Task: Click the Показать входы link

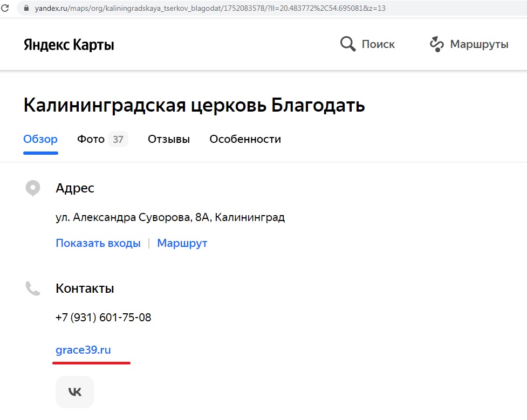Action: pyautogui.click(x=98, y=243)
